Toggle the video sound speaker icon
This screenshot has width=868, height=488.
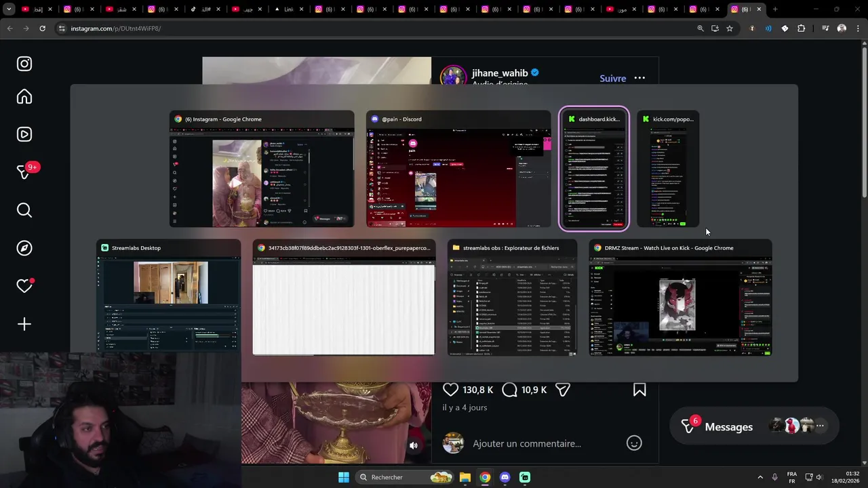click(x=413, y=445)
